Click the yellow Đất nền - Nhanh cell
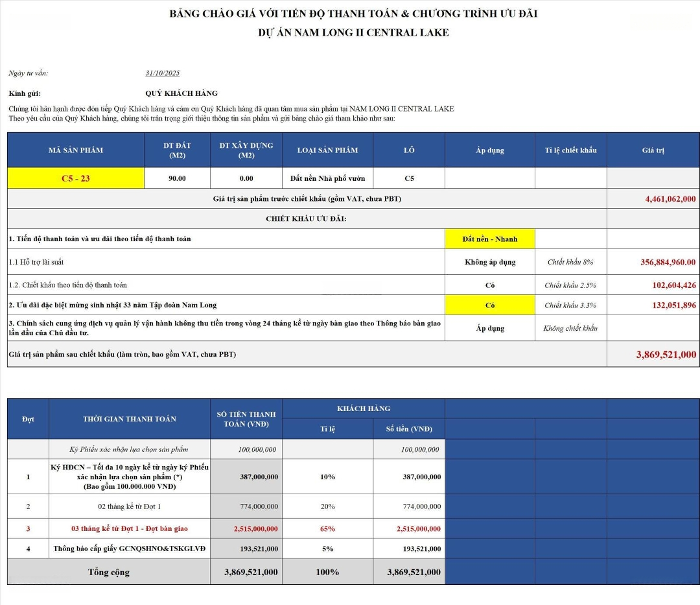 [490, 239]
